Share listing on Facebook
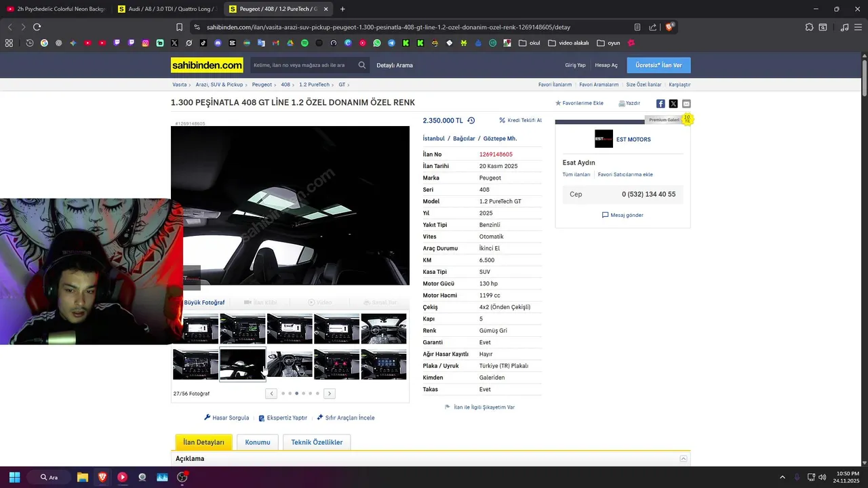Viewport: 868px width, 488px height. [x=660, y=104]
